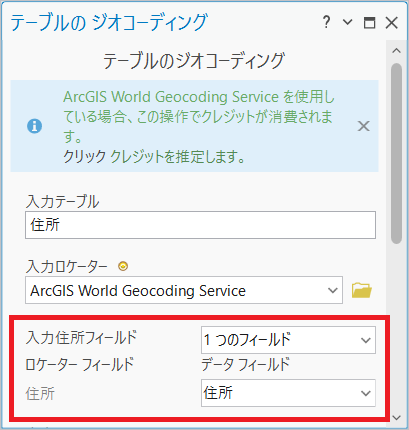Expand the 入力ロケーター dropdown list

coord(332,290)
